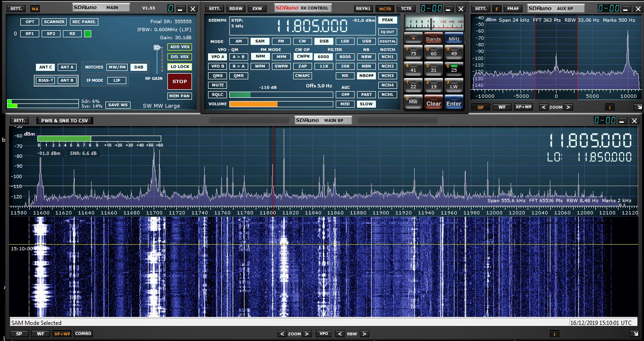Switch Main SP to the WF view
This screenshot has width=644, height=341.
pyautogui.click(x=40, y=334)
